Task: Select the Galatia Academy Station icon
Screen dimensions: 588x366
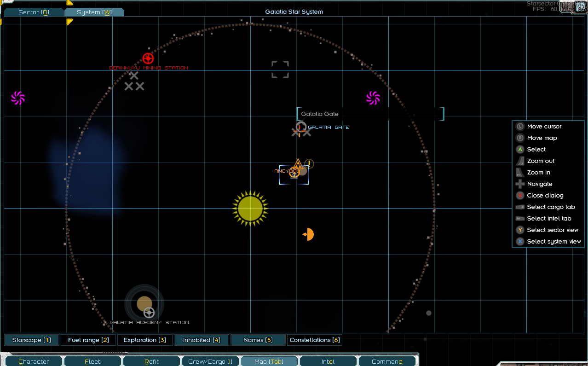Action: 149,313
